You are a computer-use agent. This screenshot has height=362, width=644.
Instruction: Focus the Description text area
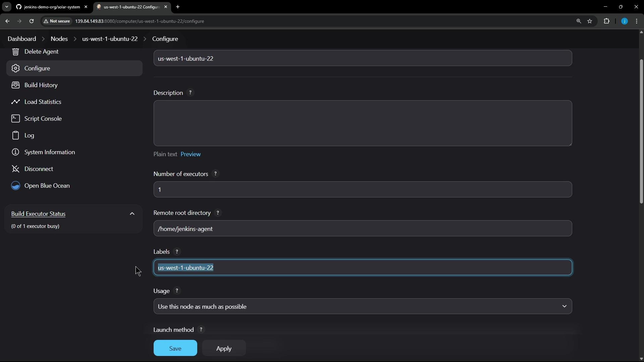click(363, 123)
